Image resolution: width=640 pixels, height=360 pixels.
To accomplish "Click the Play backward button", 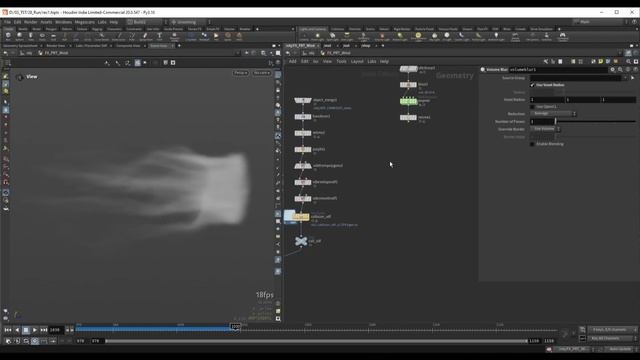I will pos(17,330).
